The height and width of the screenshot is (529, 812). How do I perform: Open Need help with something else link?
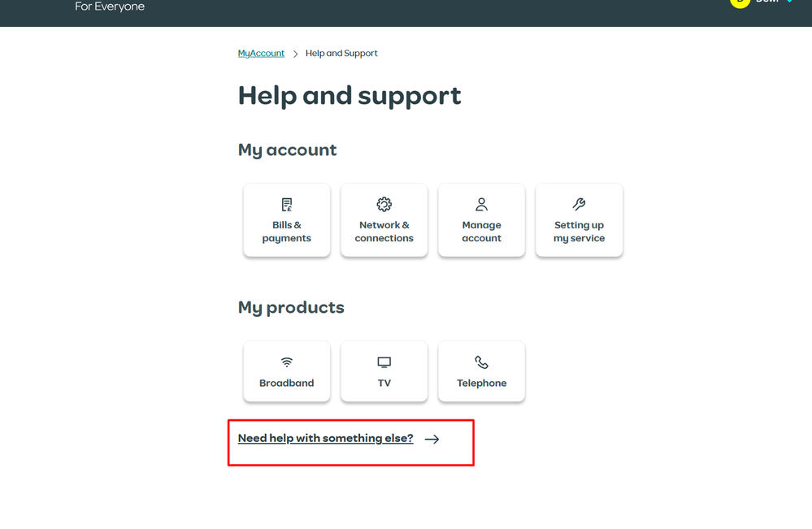click(x=325, y=439)
